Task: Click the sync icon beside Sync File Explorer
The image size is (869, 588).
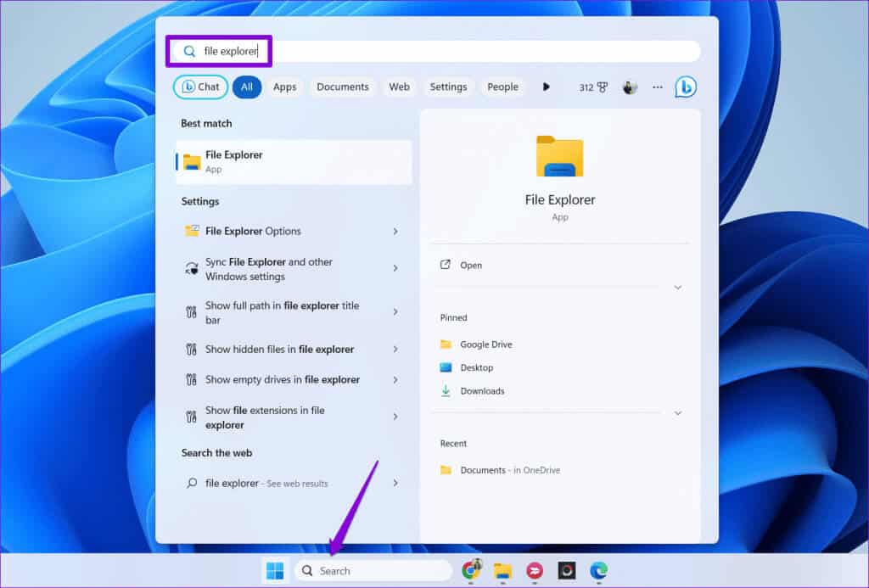Action: [192, 269]
